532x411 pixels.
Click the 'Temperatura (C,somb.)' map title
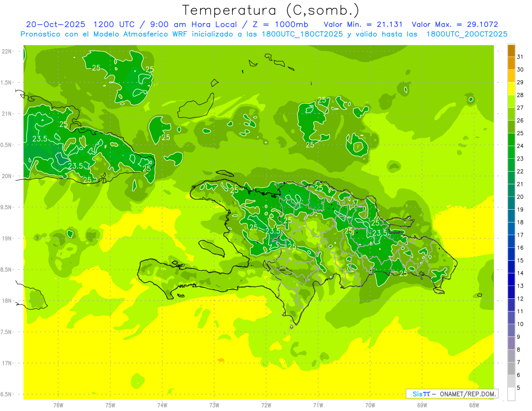tap(271, 10)
